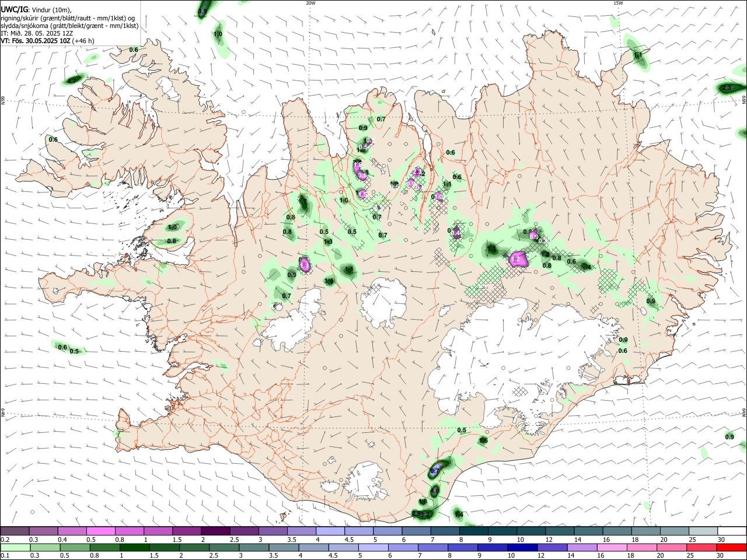Select the 'slydda/snjókoma' legend description line
This screenshot has height=560, width=747.
click(69, 26)
